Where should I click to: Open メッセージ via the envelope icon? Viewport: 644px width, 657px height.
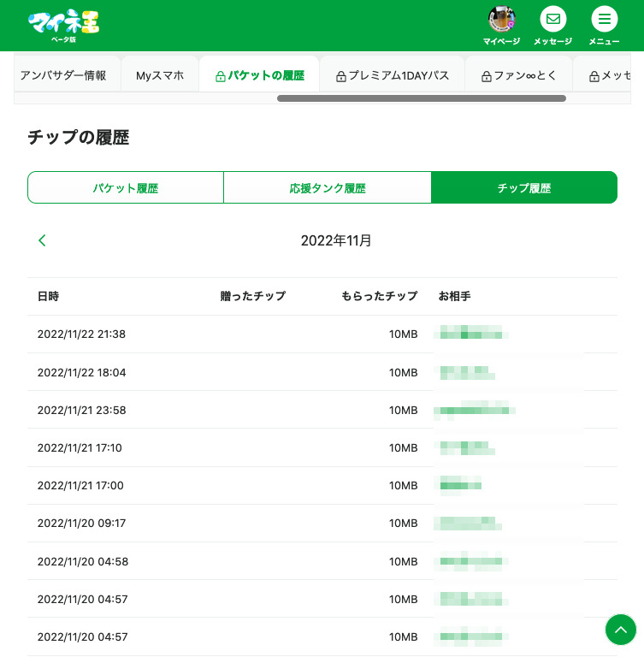pos(553,20)
